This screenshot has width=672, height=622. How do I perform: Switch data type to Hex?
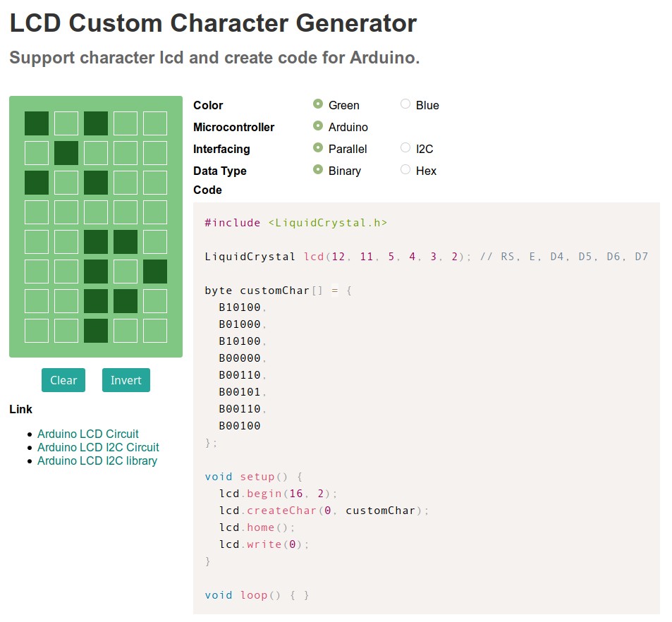(x=405, y=170)
